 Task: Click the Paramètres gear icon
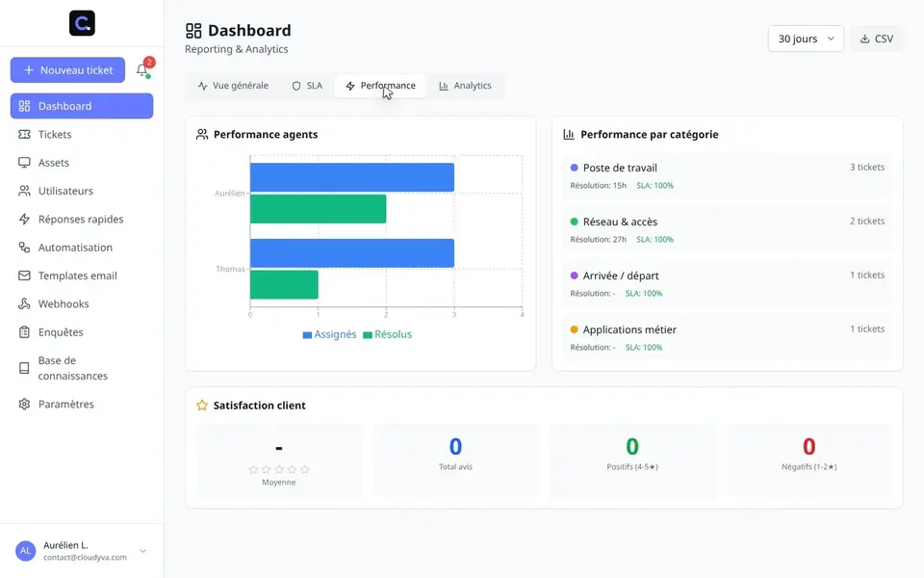pyautogui.click(x=24, y=405)
